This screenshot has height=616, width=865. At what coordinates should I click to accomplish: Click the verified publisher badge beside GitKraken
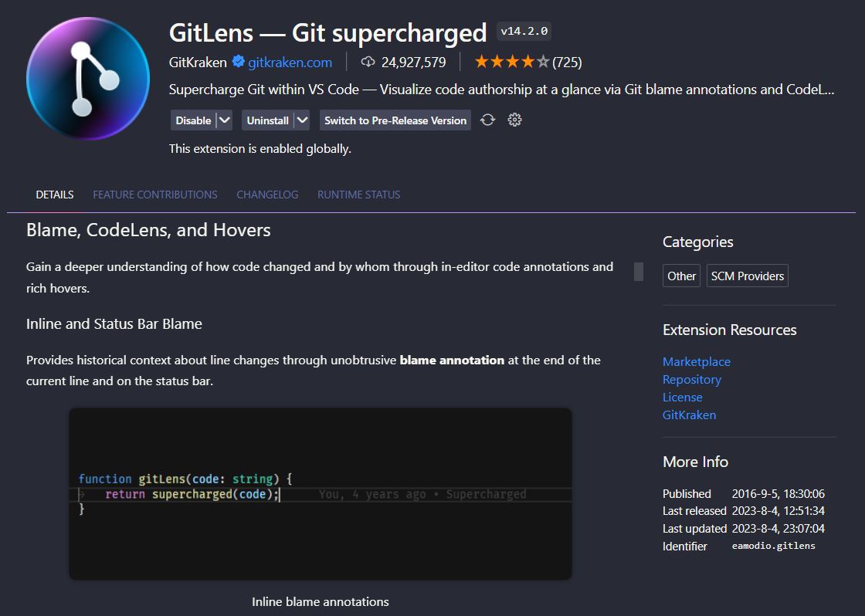(237, 63)
